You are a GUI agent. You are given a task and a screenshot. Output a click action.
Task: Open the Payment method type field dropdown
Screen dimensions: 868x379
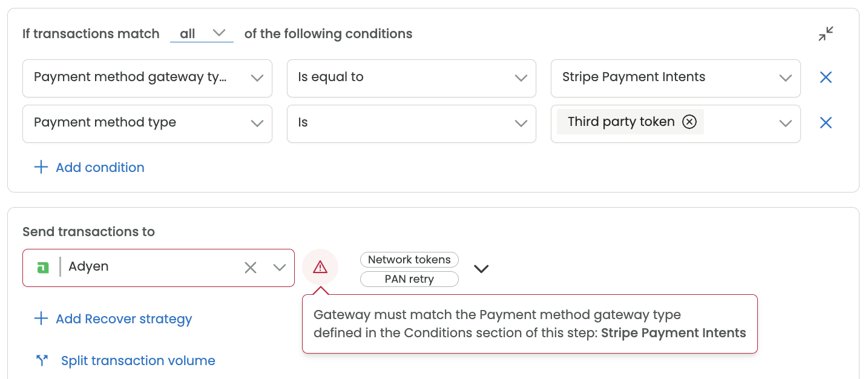[147, 124]
